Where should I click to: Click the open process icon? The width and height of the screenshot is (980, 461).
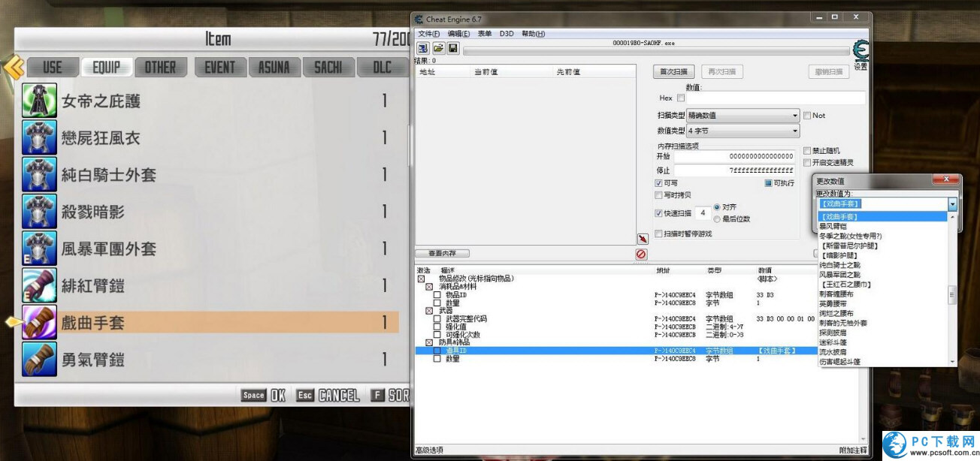coord(423,48)
